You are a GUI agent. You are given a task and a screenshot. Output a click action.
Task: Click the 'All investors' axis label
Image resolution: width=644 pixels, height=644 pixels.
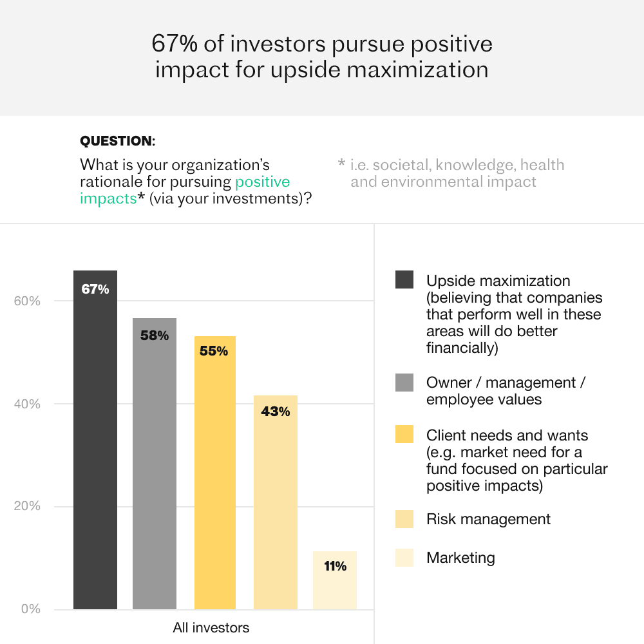[x=211, y=627]
